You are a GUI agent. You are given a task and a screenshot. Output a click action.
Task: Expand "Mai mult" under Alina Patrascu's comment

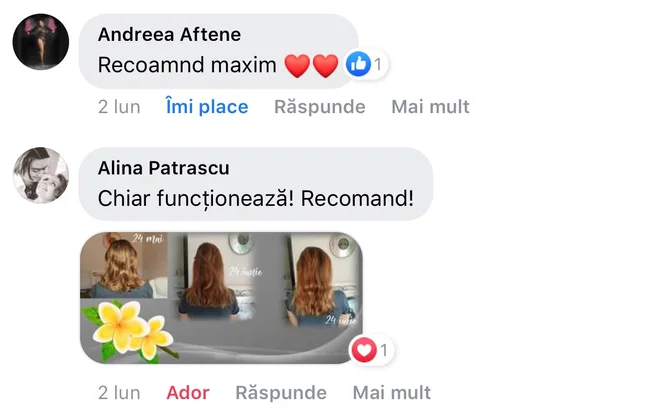pyautogui.click(x=392, y=392)
